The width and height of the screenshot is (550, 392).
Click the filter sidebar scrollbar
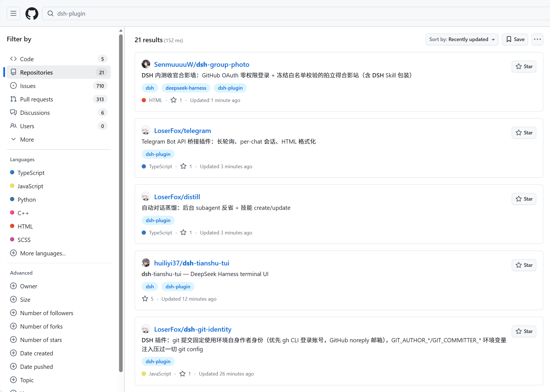coord(121,203)
